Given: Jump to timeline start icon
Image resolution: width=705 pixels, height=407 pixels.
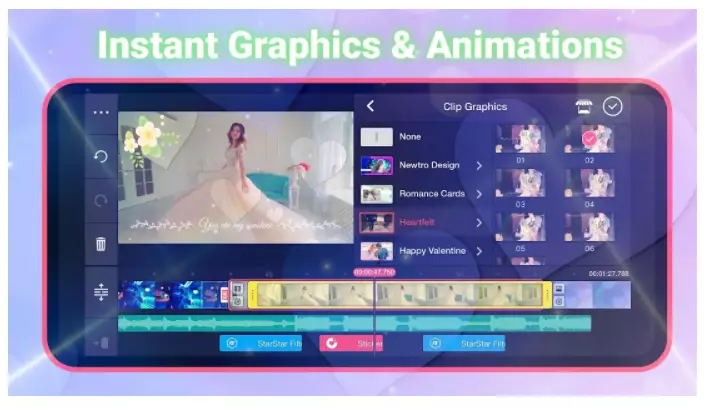Looking at the screenshot, I should 101,343.
